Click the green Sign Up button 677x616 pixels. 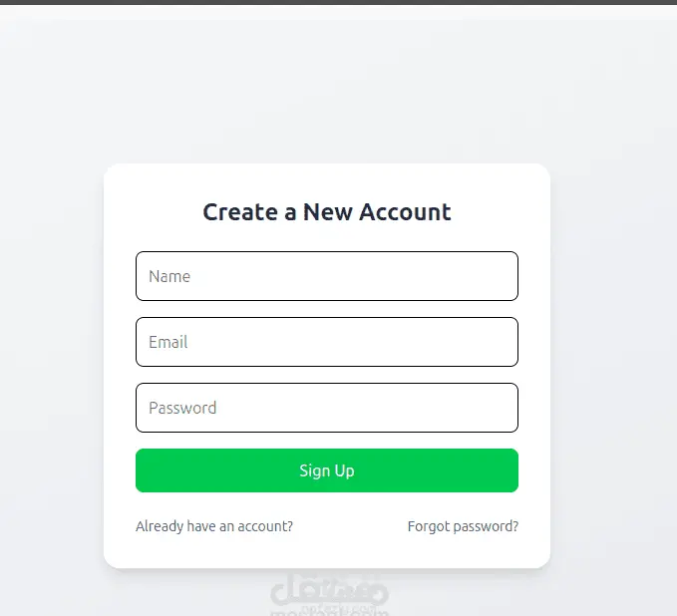(327, 470)
